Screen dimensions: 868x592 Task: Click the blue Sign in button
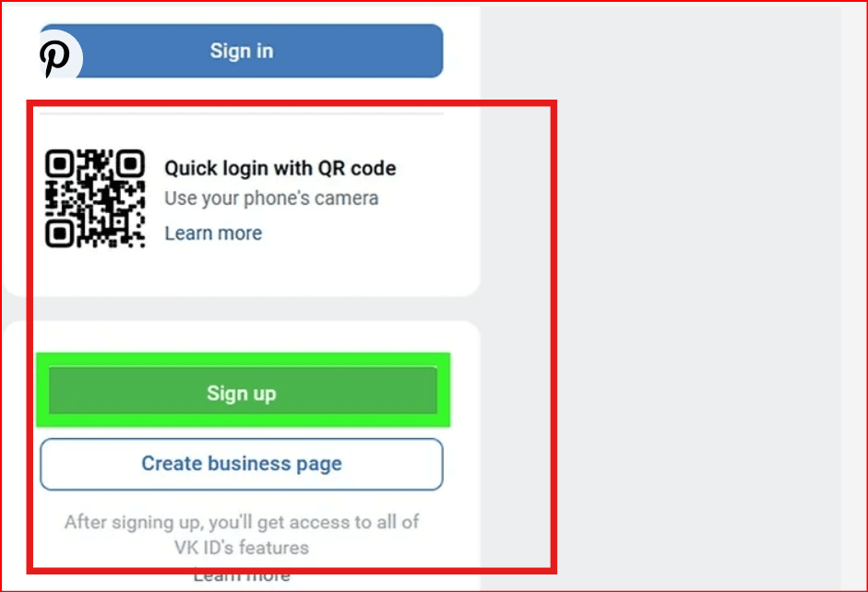[242, 51]
